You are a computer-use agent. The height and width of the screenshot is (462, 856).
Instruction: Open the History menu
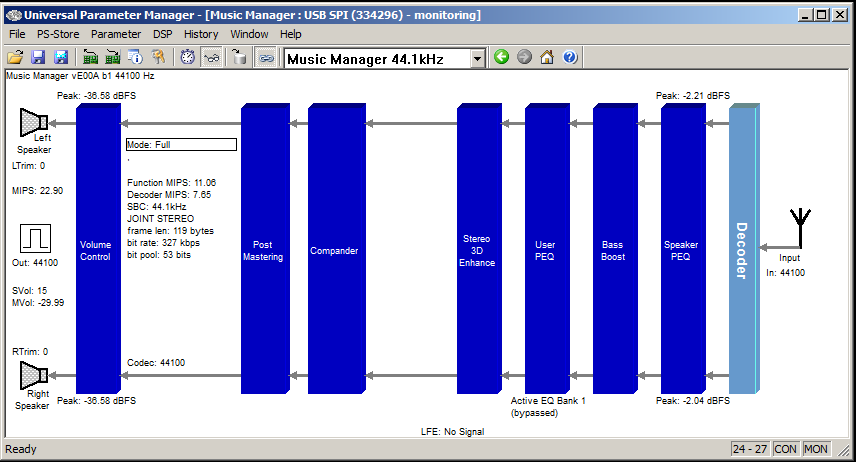[201, 34]
